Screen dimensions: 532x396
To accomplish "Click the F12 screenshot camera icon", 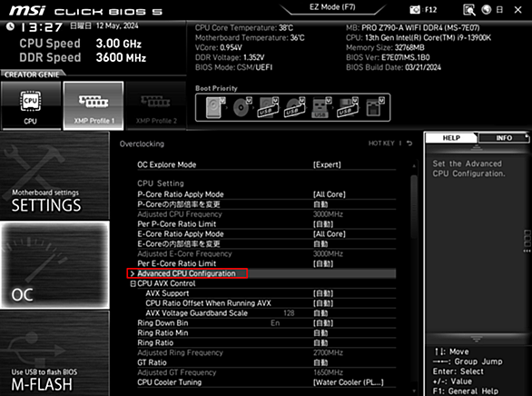I will click(415, 9).
